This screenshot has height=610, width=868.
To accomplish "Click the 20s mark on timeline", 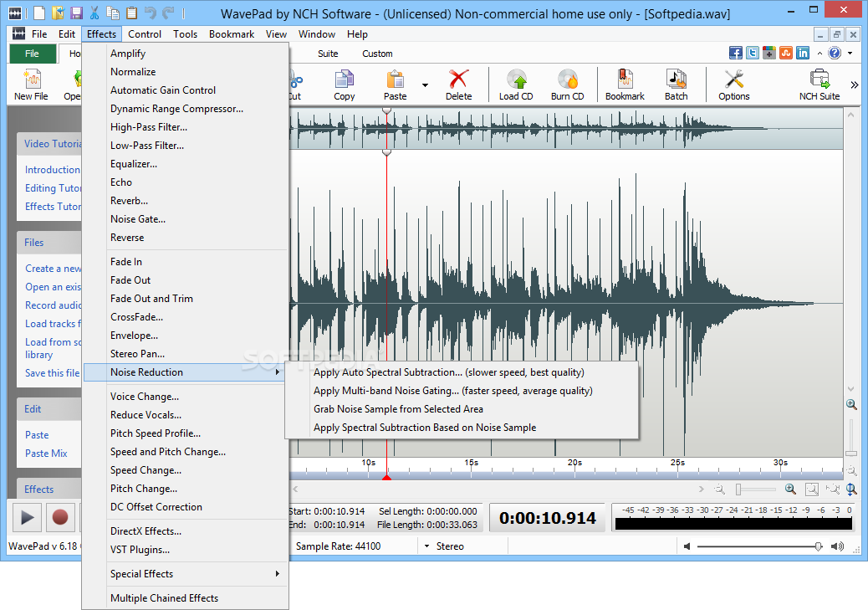I will 574,463.
